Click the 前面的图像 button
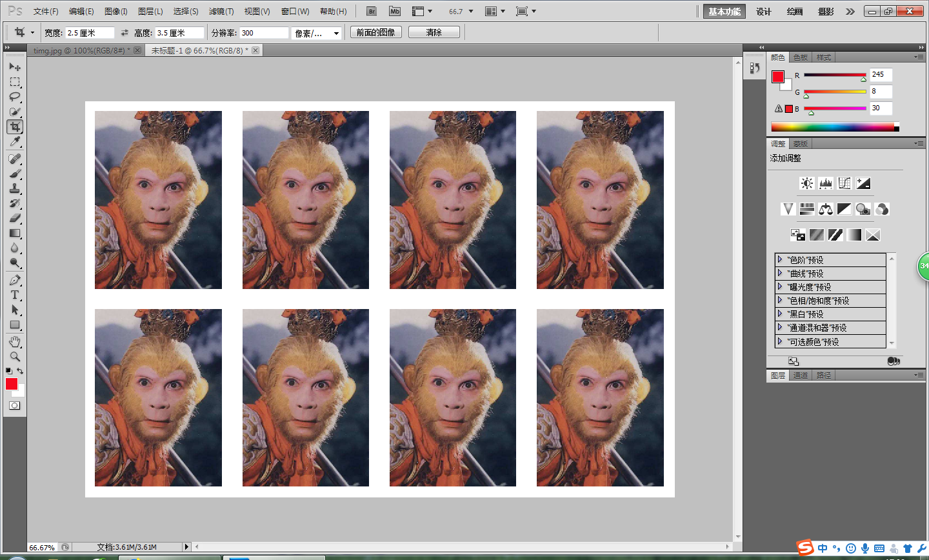 coord(375,32)
